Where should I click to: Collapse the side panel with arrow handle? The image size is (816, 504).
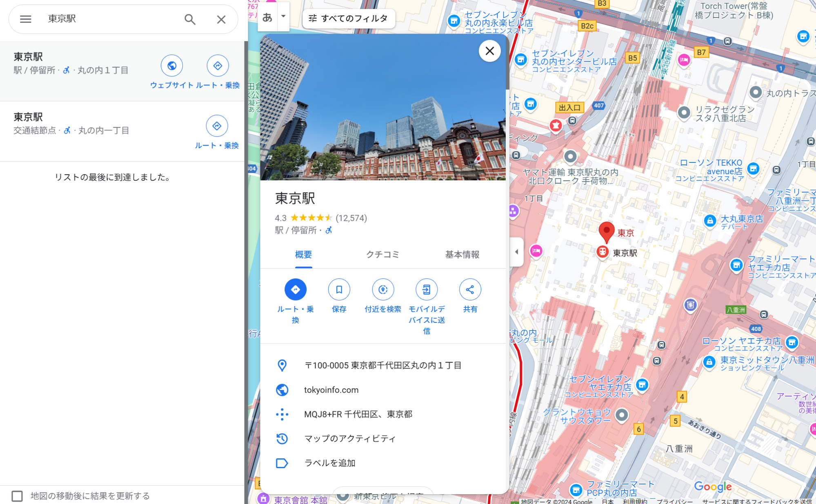[x=516, y=252]
